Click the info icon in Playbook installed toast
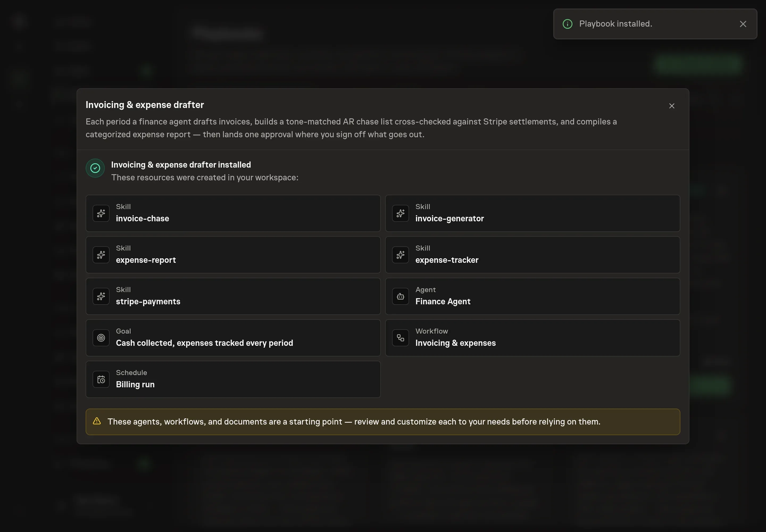 coord(567,24)
